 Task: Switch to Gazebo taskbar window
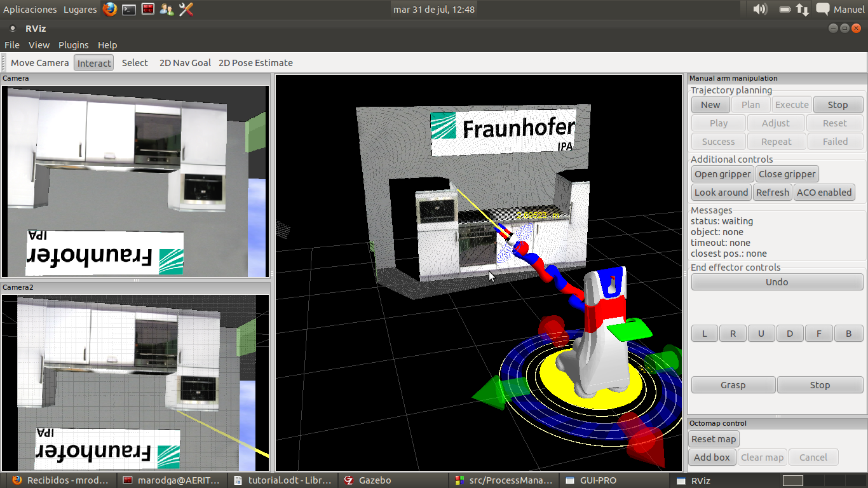(x=394, y=480)
